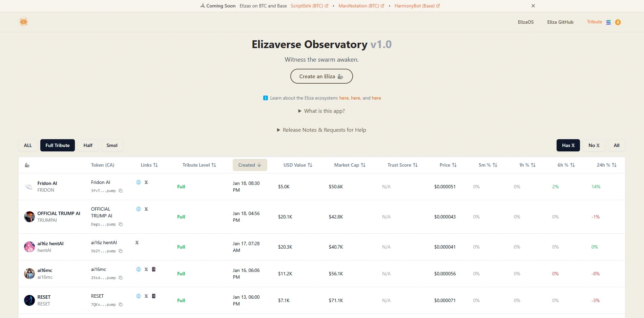Sort table by 5m % column
This screenshot has width=644, height=318.
pos(488,165)
